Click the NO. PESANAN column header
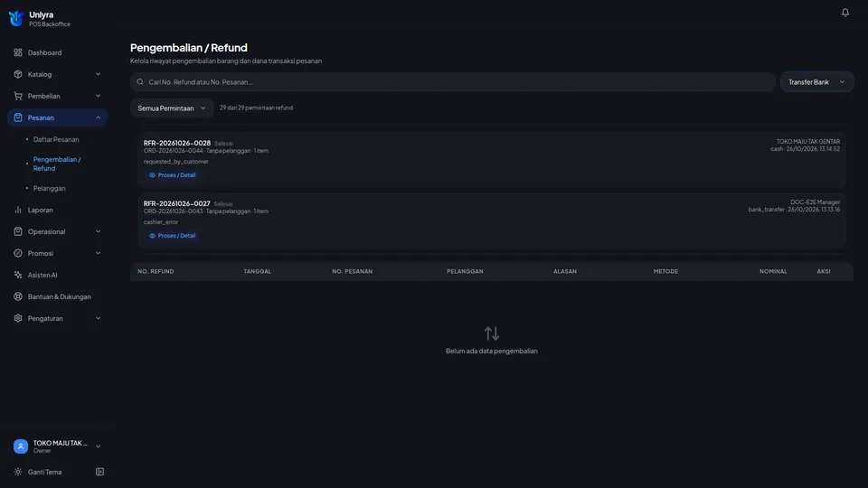Image resolution: width=868 pixels, height=488 pixels. [352, 271]
